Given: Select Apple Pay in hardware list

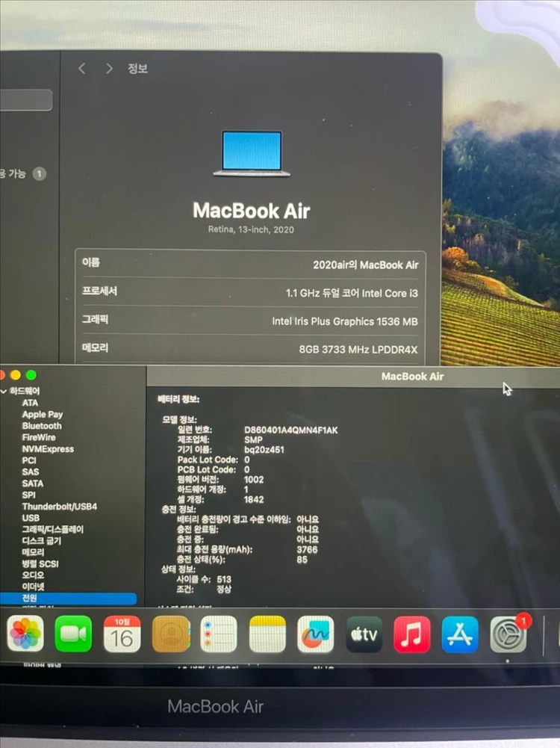Looking at the screenshot, I should (43, 415).
